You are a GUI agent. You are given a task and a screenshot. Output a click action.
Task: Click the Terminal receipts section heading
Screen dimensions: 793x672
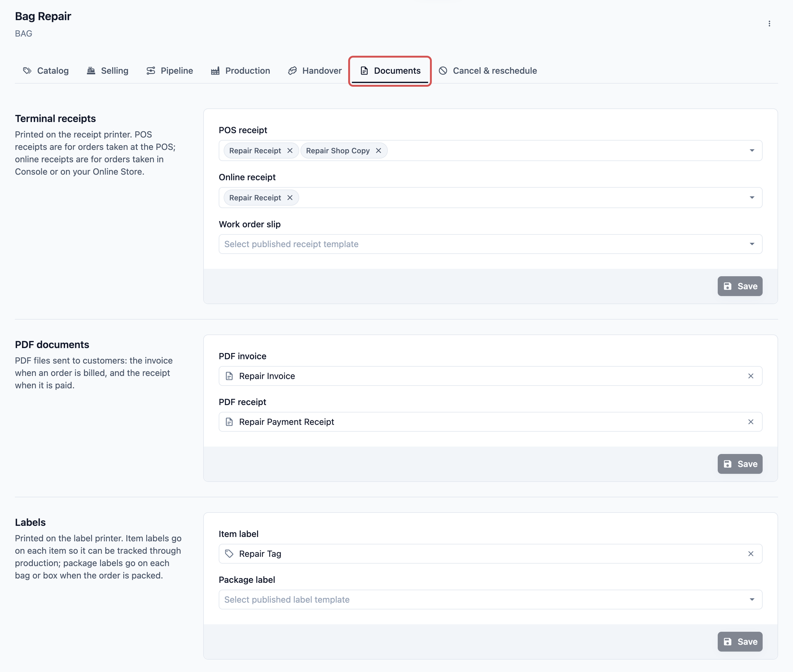[55, 119]
